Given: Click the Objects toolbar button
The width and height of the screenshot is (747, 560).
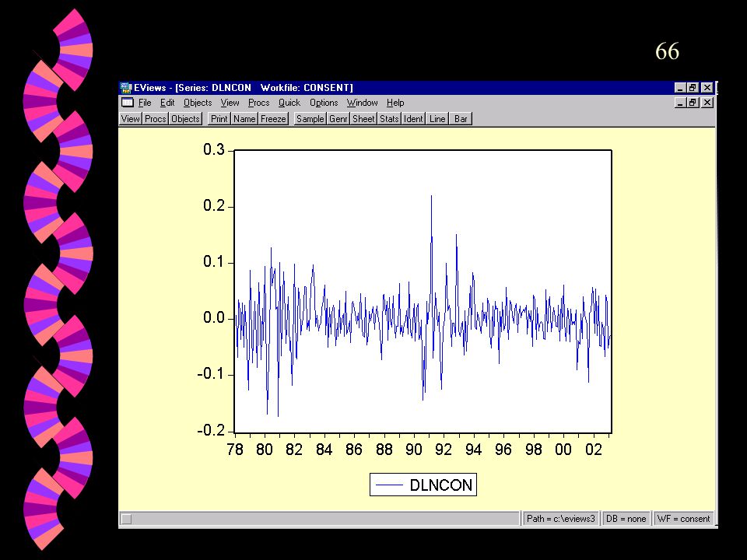Looking at the screenshot, I should pos(185,118).
